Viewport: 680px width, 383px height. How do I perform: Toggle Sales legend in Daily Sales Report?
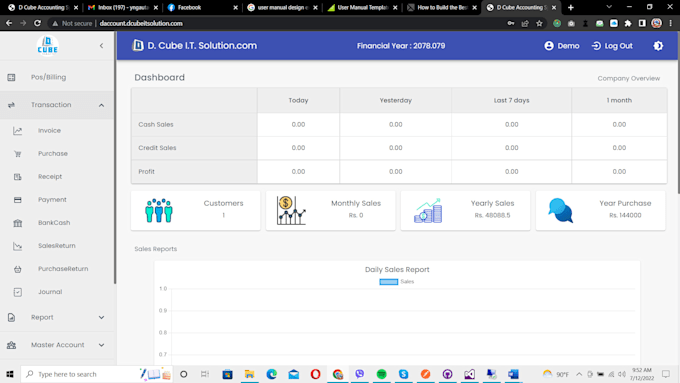coord(397,282)
